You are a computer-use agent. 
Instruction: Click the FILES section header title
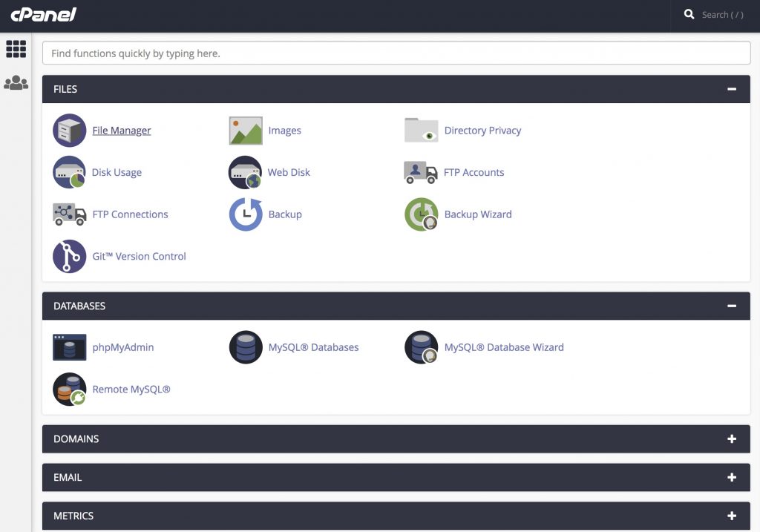pos(65,89)
